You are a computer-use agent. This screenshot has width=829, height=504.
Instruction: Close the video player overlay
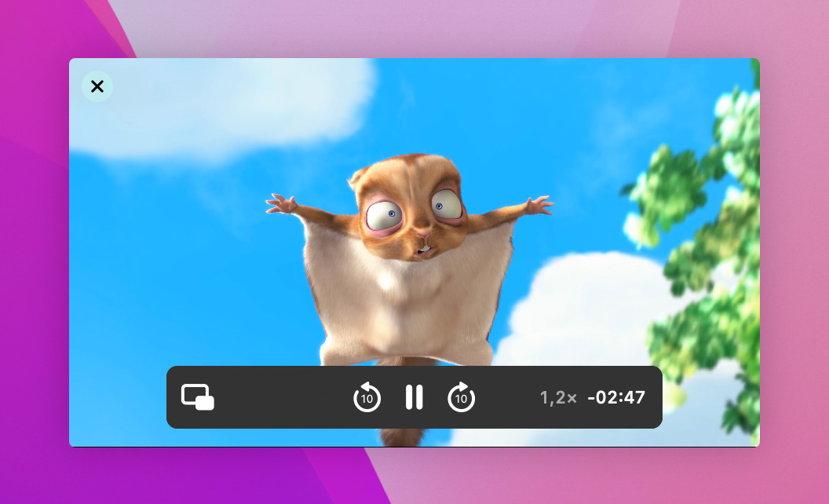click(x=97, y=86)
